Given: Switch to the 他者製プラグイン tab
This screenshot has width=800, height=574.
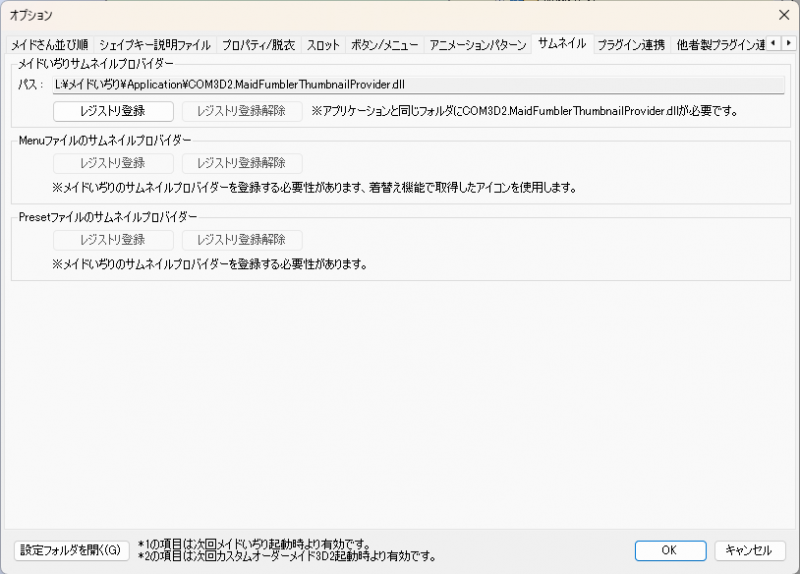Looking at the screenshot, I should (x=720, y=45).
